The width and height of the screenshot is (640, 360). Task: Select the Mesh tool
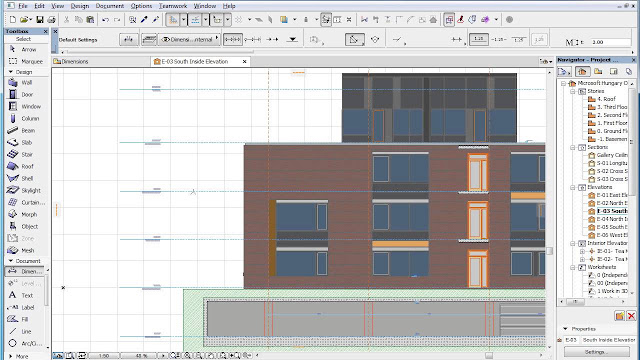tap(27, 250)
